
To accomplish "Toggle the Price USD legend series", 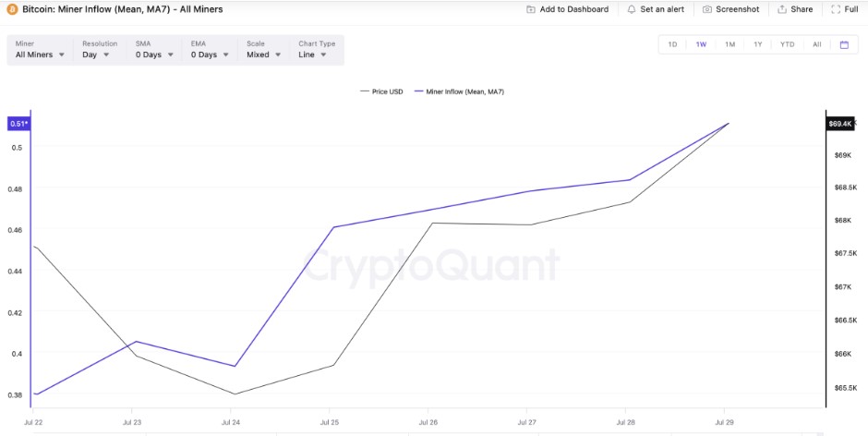I will click(x=381, y=91).
